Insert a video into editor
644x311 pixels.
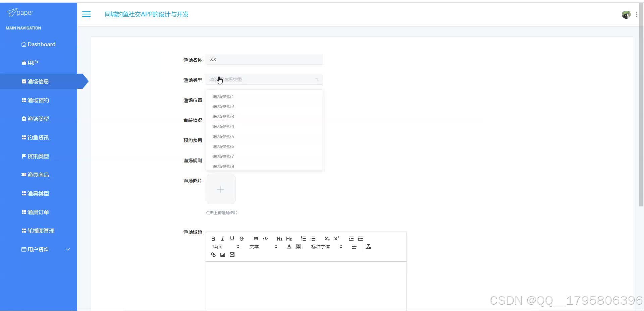pos(232,255)
